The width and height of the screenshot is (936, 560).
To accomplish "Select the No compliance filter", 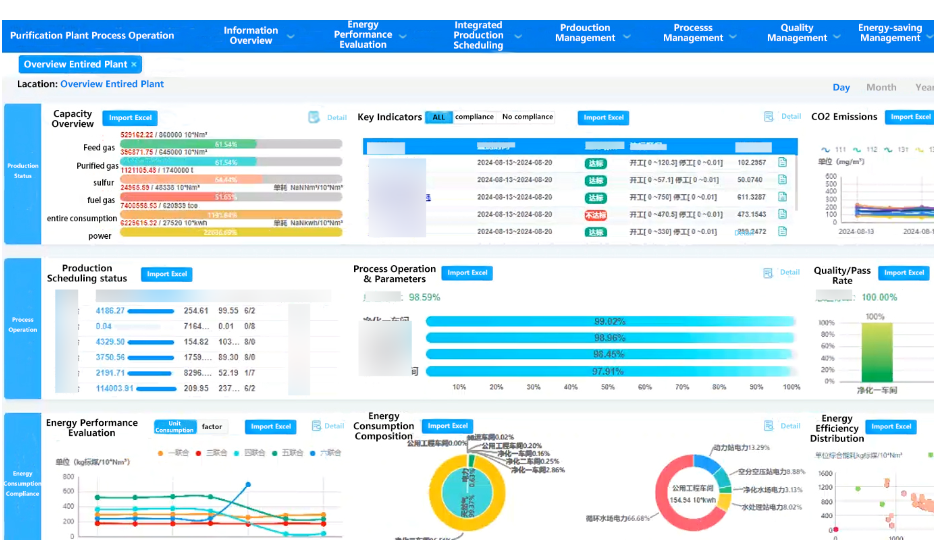I will [527, 117].
